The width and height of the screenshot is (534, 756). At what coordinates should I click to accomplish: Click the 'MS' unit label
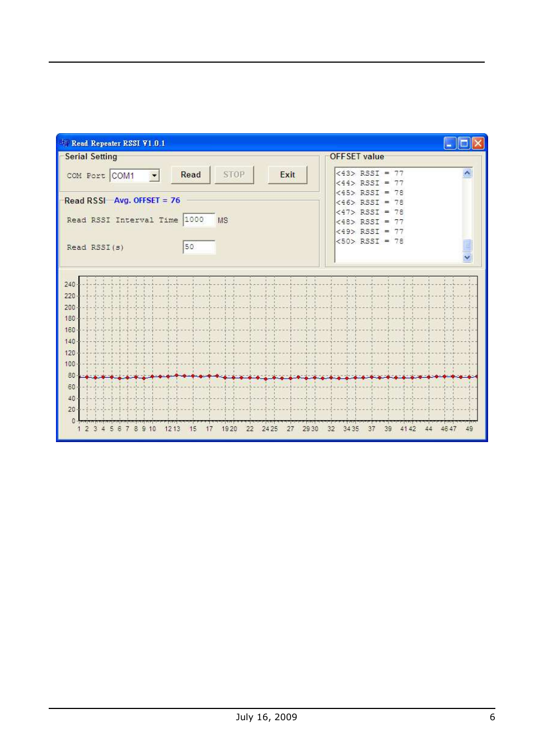point(223,220)
